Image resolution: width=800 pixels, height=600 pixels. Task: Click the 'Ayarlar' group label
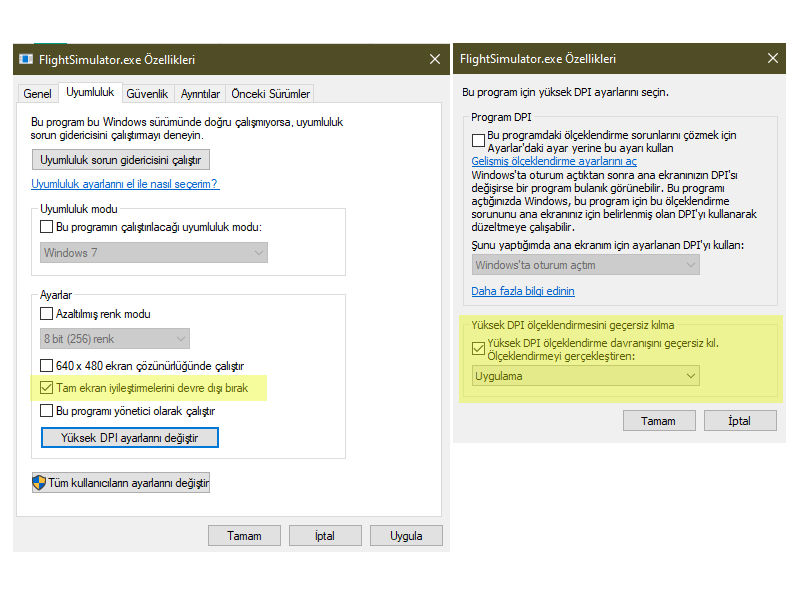click(56, 295)
